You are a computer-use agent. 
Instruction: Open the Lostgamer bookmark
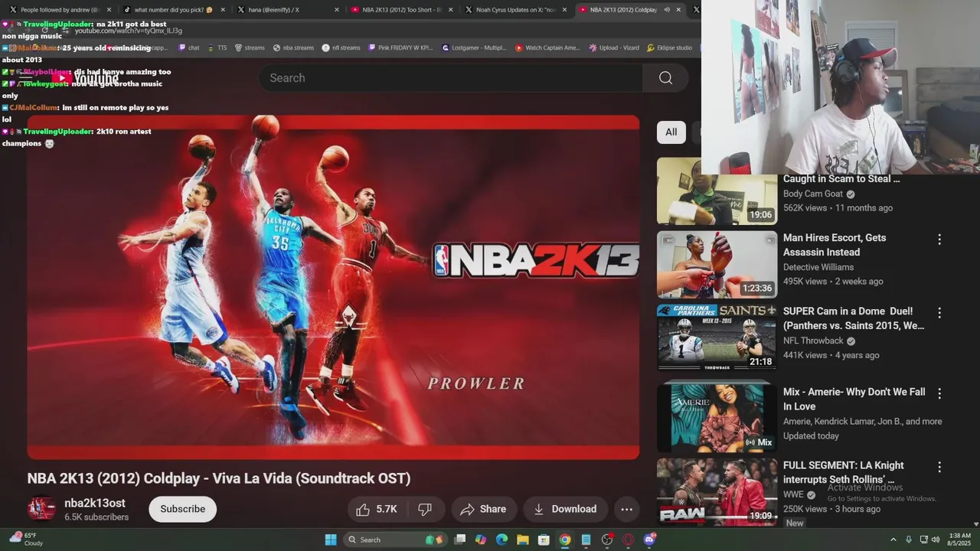click(474, 47)
